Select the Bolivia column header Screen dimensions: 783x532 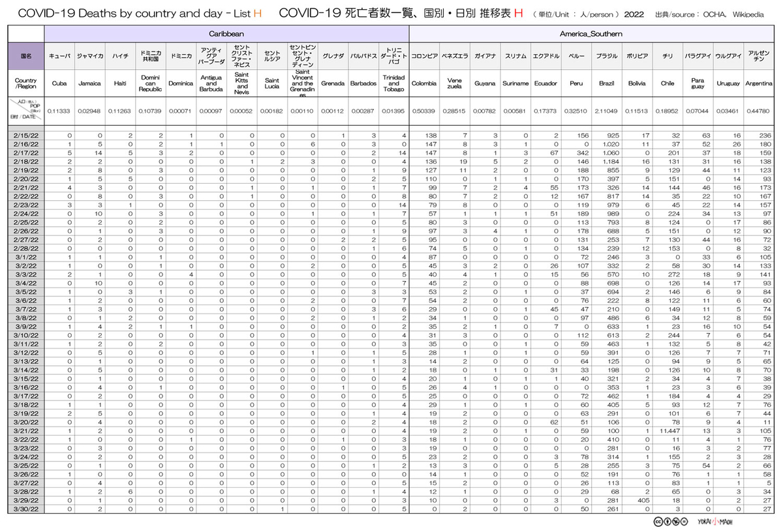click(637, 83)
